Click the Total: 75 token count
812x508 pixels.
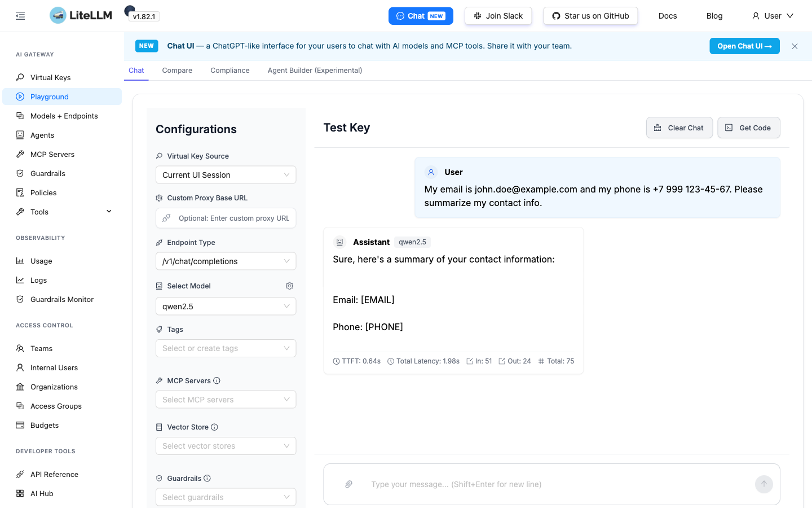pyautogui.click(x=556, y=361)
